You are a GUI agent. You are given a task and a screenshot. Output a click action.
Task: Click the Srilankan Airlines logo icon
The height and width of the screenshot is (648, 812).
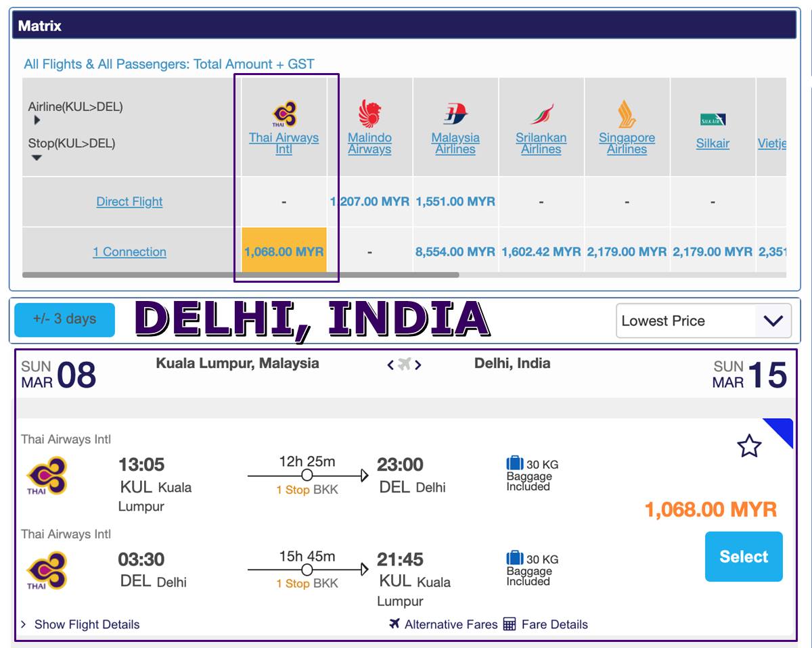coord(541,114)
